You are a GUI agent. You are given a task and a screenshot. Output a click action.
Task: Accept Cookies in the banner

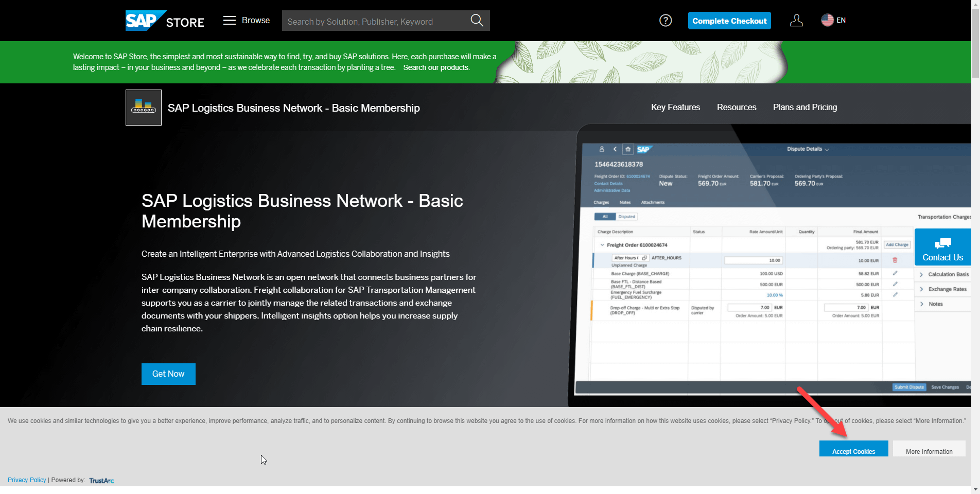pos(853,449)
